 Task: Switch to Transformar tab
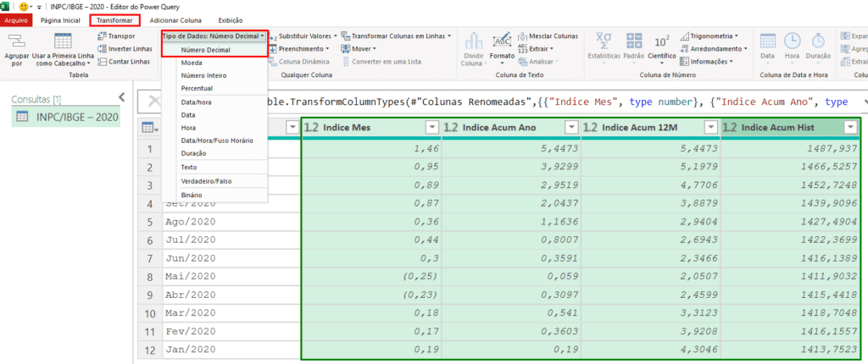click(114, 20)
